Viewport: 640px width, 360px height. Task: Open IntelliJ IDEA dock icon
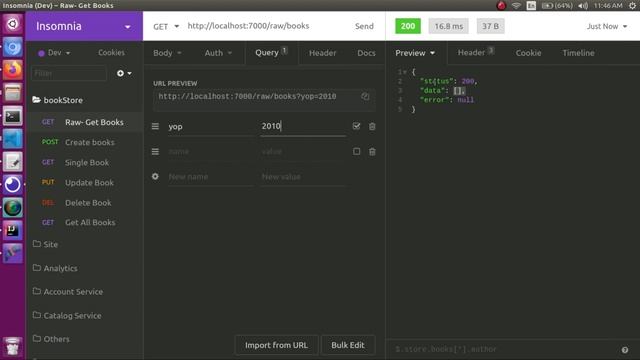click(13, 231)
